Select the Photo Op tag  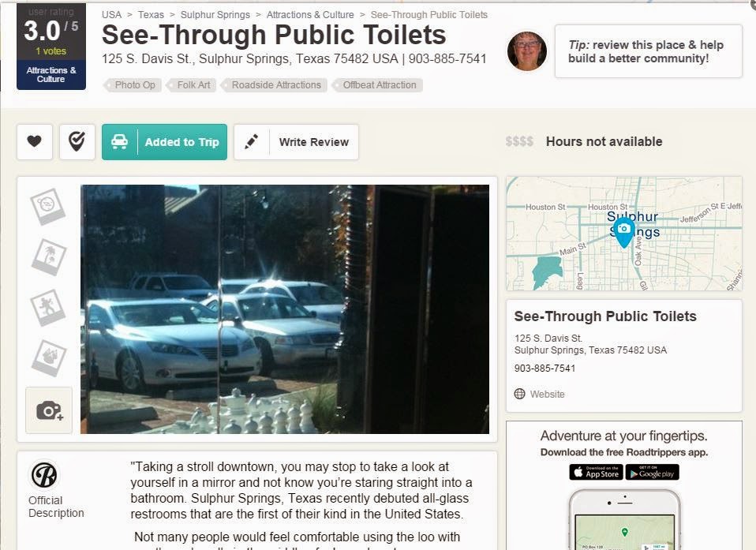coord(133,85)
